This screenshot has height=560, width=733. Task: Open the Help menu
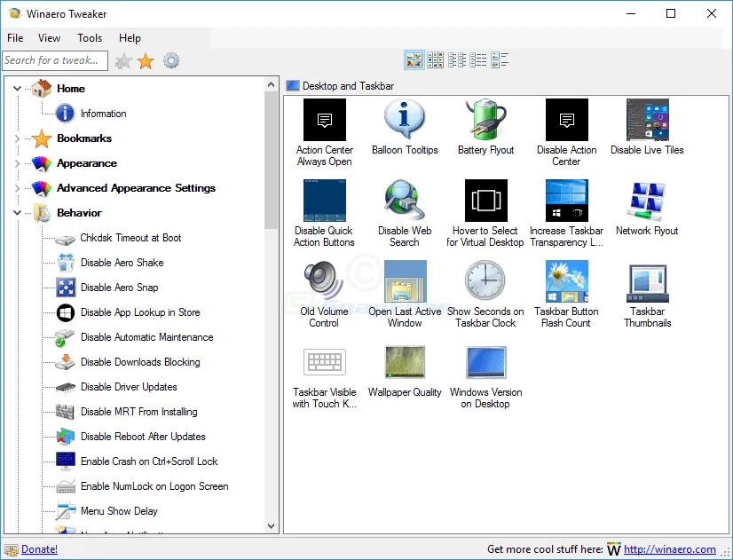tap(130, 38)
